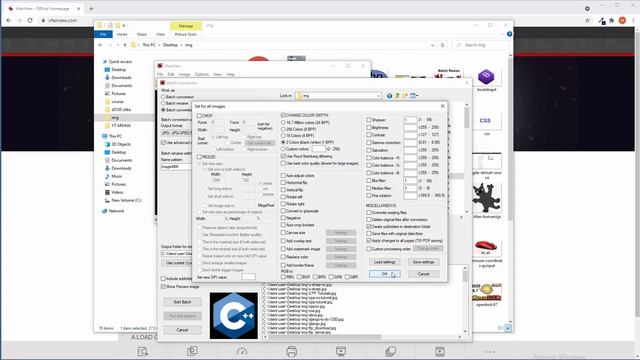The height and width of the screenshot is (360, 640).
Task: Click Explorer up-folder arrow
Action: click(125, 45)
